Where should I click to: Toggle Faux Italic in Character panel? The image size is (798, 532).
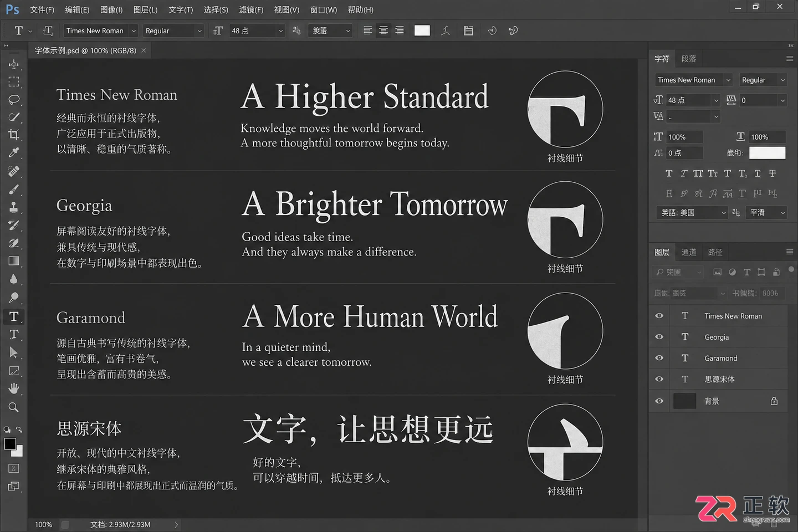click(x=683, y=173)
